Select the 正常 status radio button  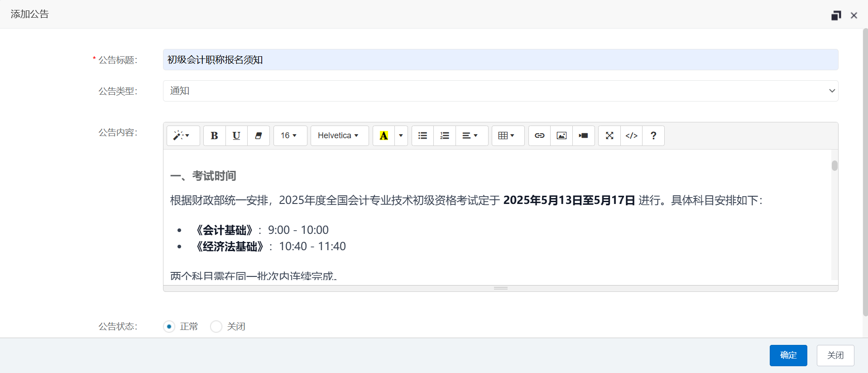[x=169, y=326]
